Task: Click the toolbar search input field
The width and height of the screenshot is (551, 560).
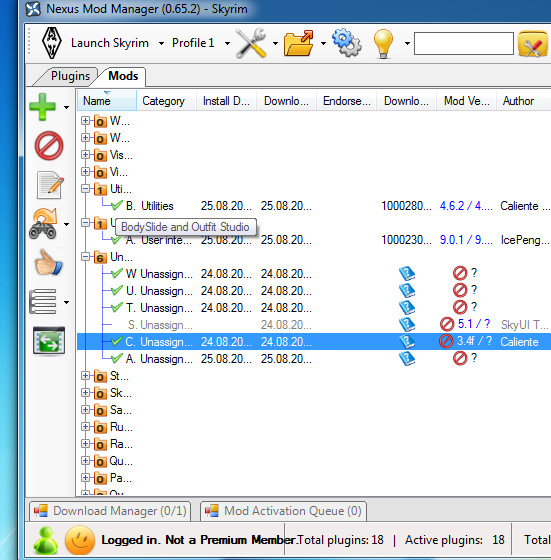Action: [x=464, y=44]
